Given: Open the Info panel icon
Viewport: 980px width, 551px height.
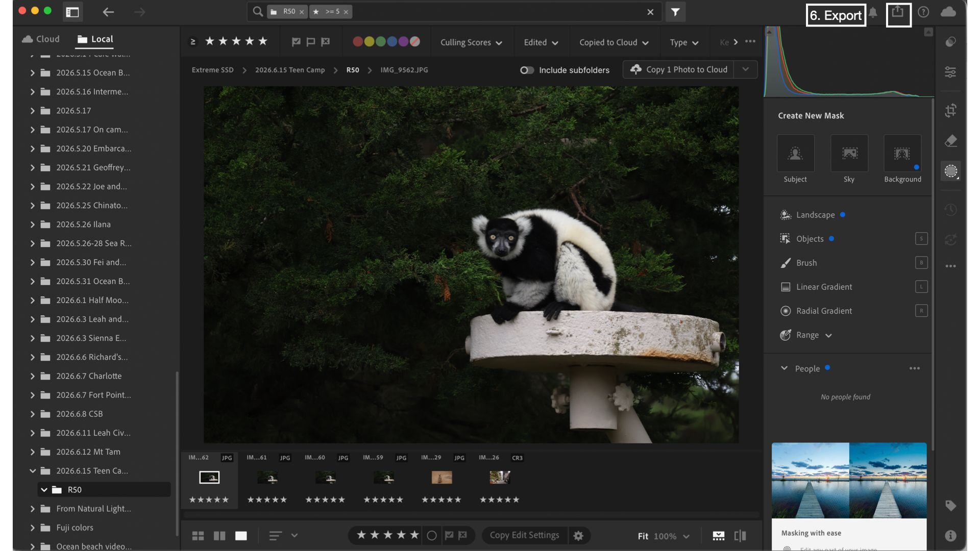Looking at the screenshot, I should 950,536.
